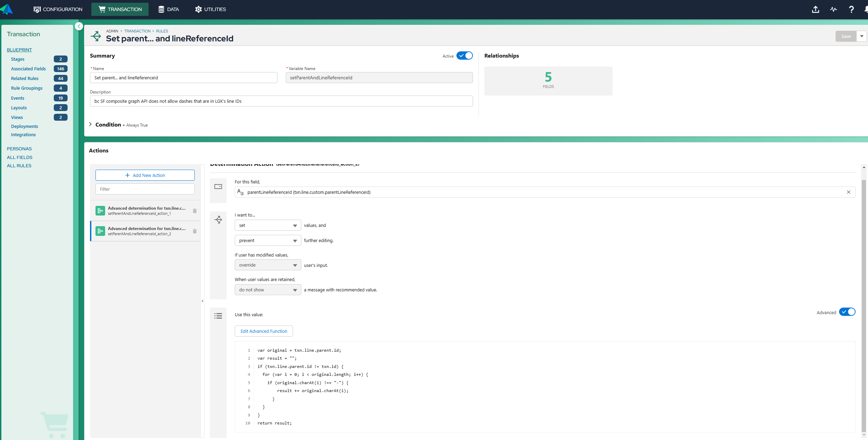This screenshot has width=868, height=440.
Task: Open PERSONAS section
Action: [19, 149]
